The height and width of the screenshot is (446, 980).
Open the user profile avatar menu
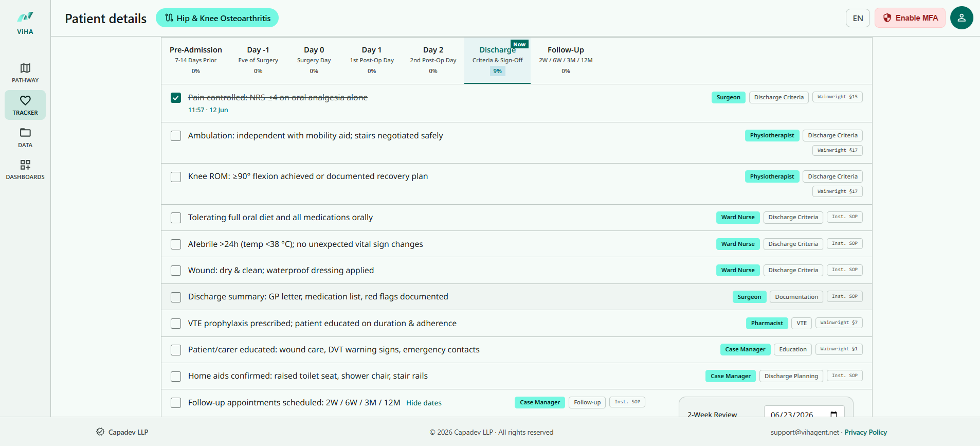(x=961, y=18)
